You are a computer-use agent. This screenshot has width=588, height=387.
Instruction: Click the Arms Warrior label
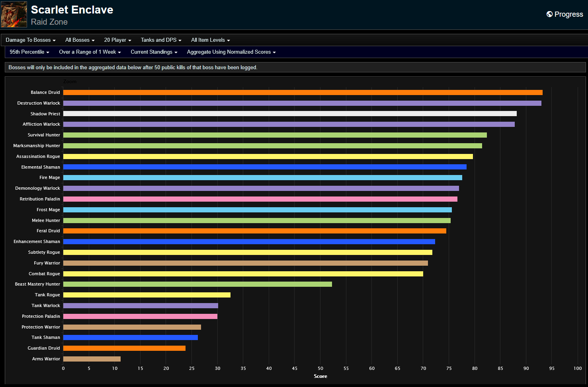point(46,359)
